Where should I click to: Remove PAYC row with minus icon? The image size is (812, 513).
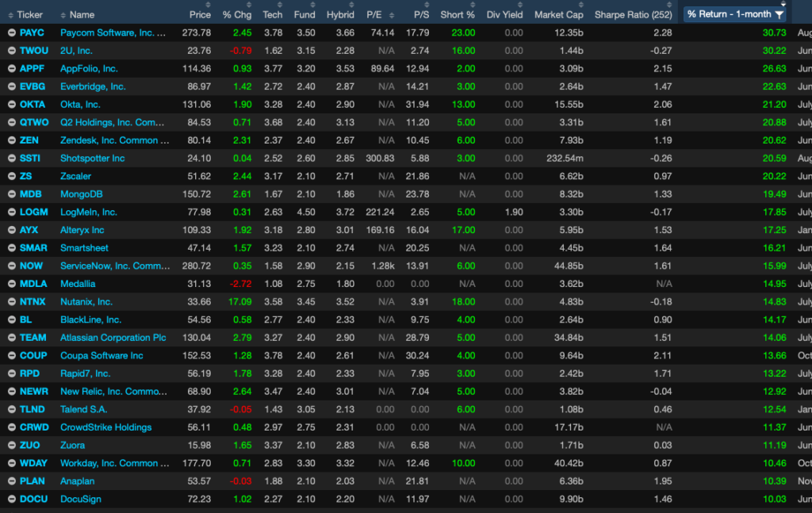[x=11, y=33]
